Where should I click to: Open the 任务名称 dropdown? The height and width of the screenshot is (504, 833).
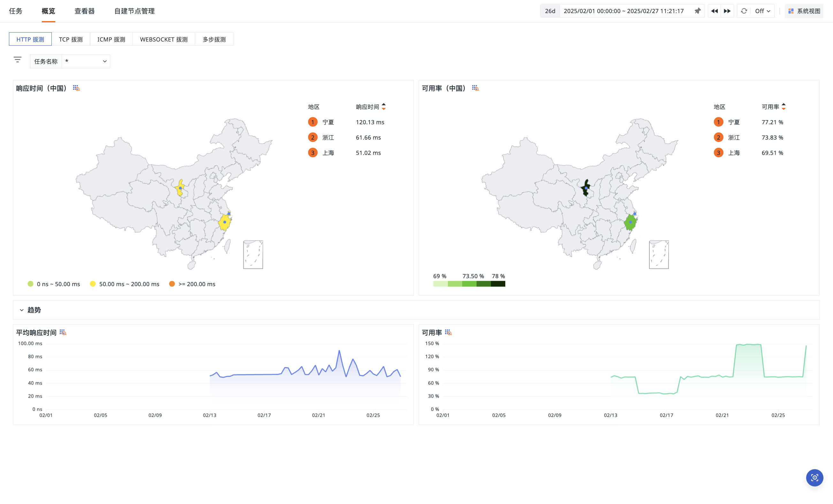pos(86,61)
